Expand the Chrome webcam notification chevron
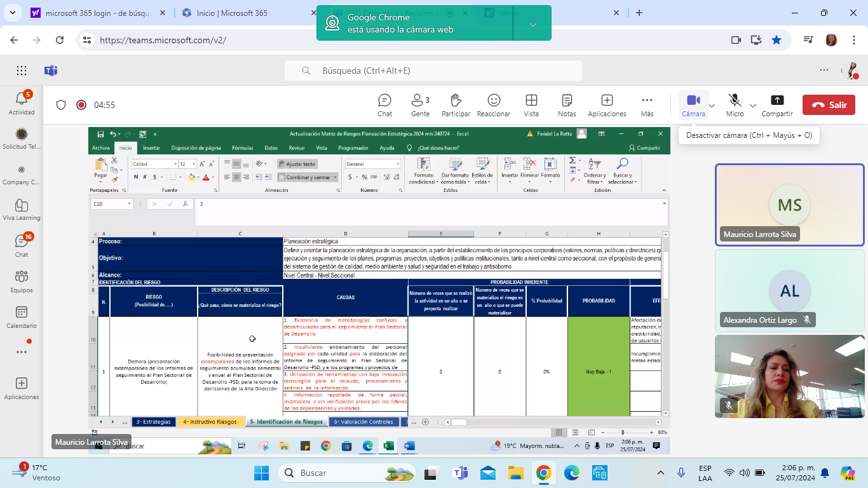 click(x=533, y=24)
